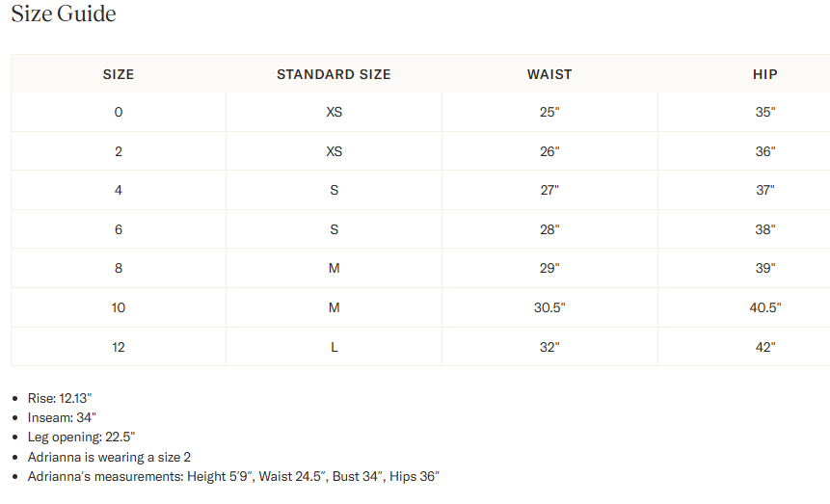The height and width of the screenshot is (504, 830).
Task: Click the Leg opening: 22.5" text
Action: (81, 437)
